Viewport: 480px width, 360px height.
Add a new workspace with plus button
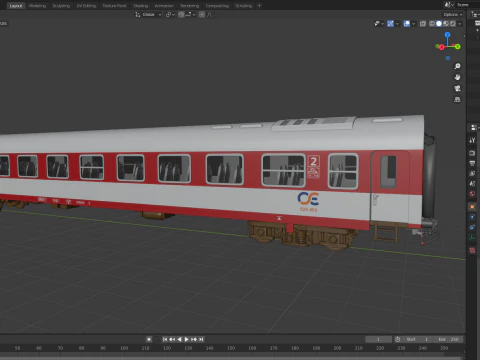pyautogui.click(x=259, y=6)
